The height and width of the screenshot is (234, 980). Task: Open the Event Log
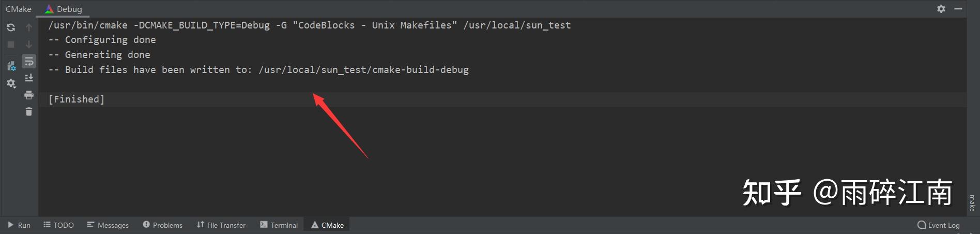pyautogui.click(x=938, y=225)
